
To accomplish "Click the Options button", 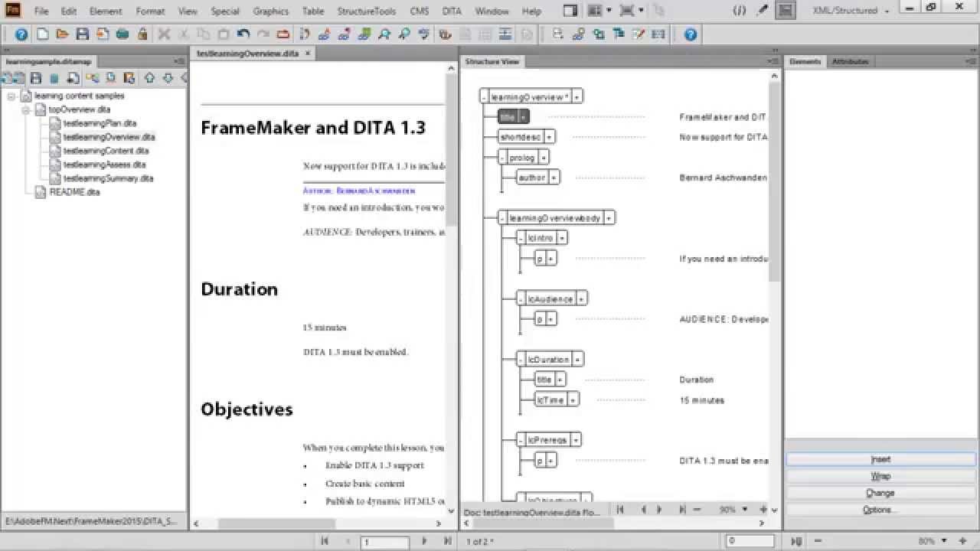I will tap(880, 510).
